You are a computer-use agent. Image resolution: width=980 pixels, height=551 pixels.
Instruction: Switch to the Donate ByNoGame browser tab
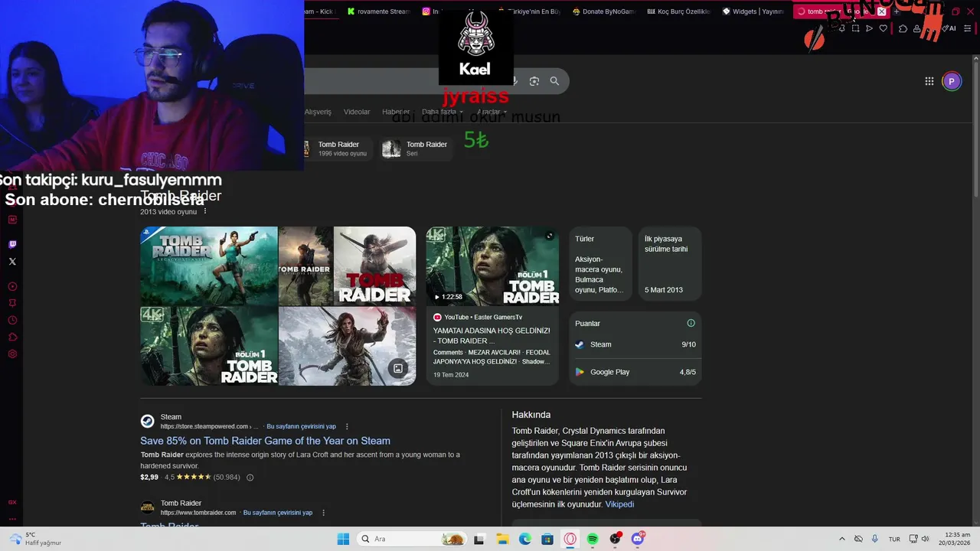coord(603,11)
